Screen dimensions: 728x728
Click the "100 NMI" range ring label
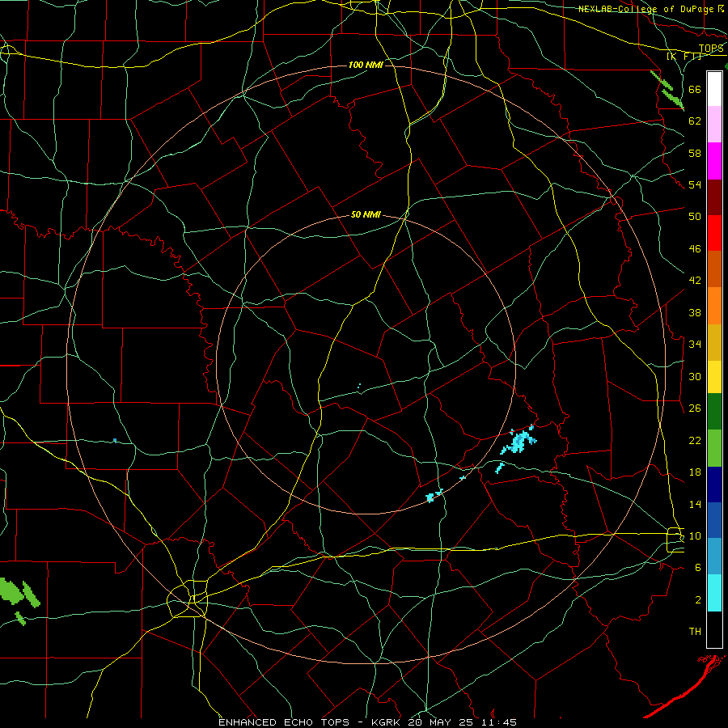click(366, 65)
